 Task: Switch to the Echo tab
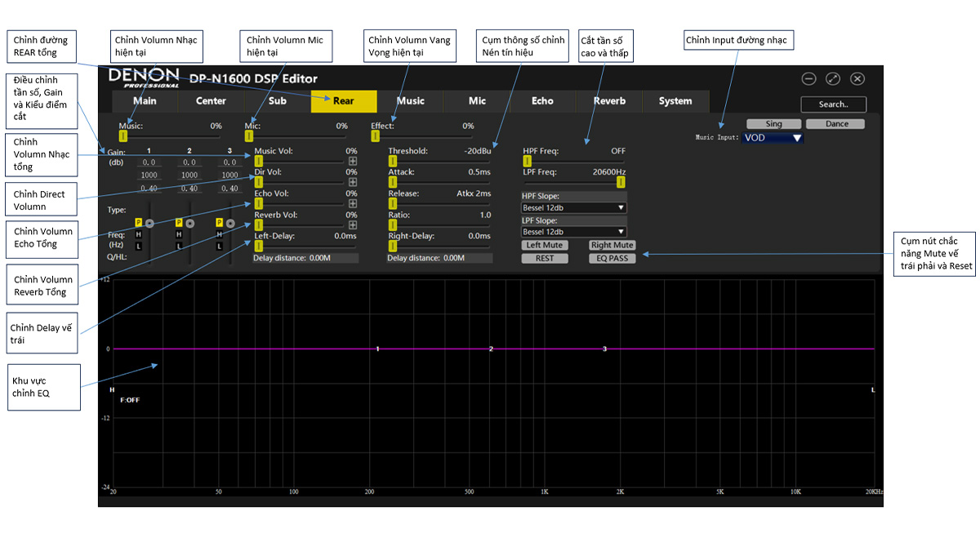click(x=542, y=101)
